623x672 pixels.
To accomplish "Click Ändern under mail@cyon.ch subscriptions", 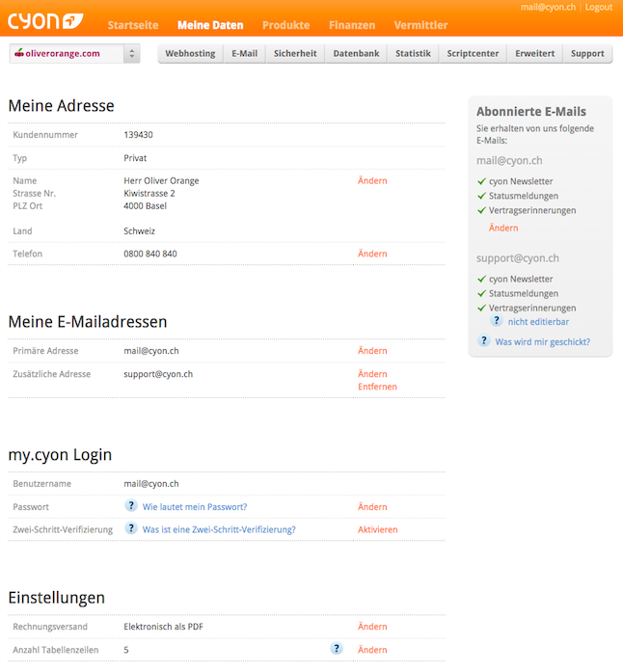I will (x=503, y=228).
